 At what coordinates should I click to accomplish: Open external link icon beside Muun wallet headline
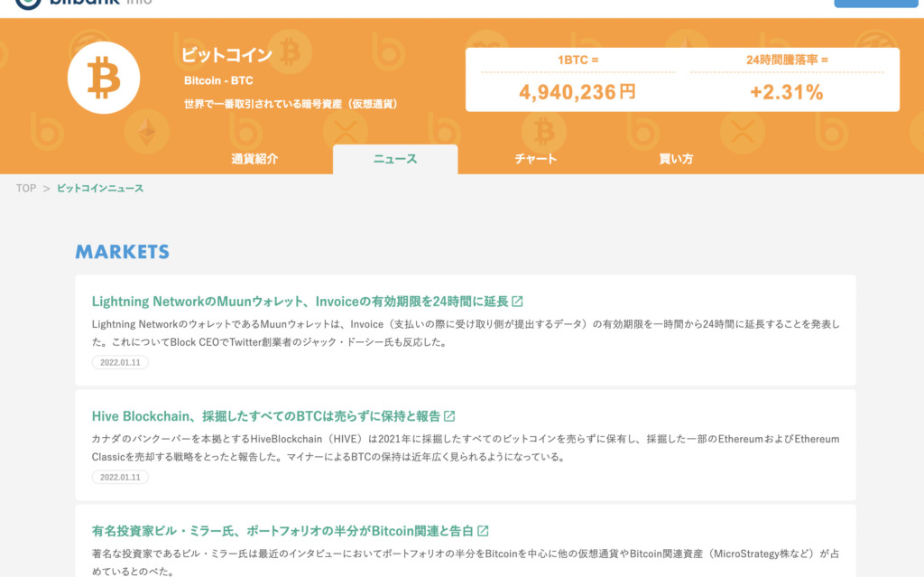pos(517,302)
